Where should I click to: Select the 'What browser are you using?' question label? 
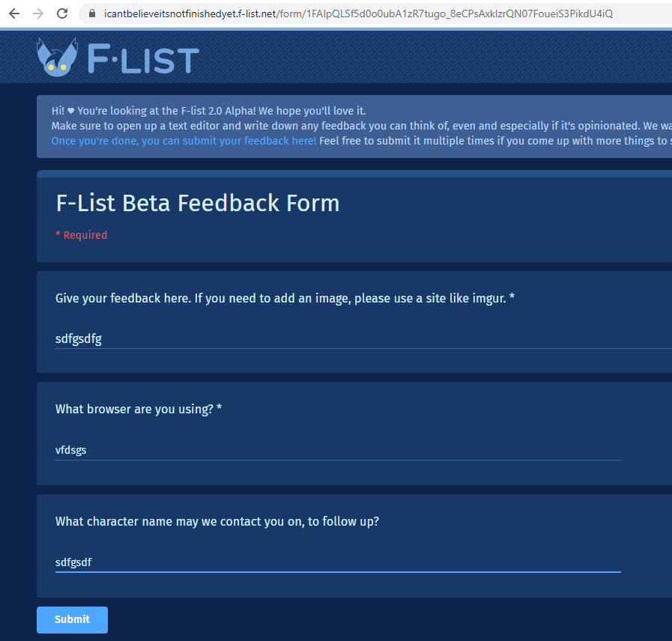point(138,409)
